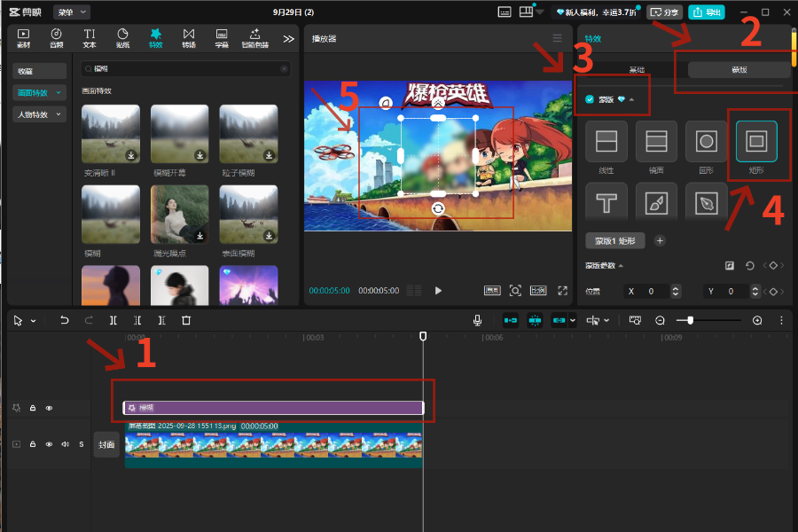The height and width of the screenshot is (532, 798).
Task: Expand the 人物特效 category dropdown
Action: 40,114
